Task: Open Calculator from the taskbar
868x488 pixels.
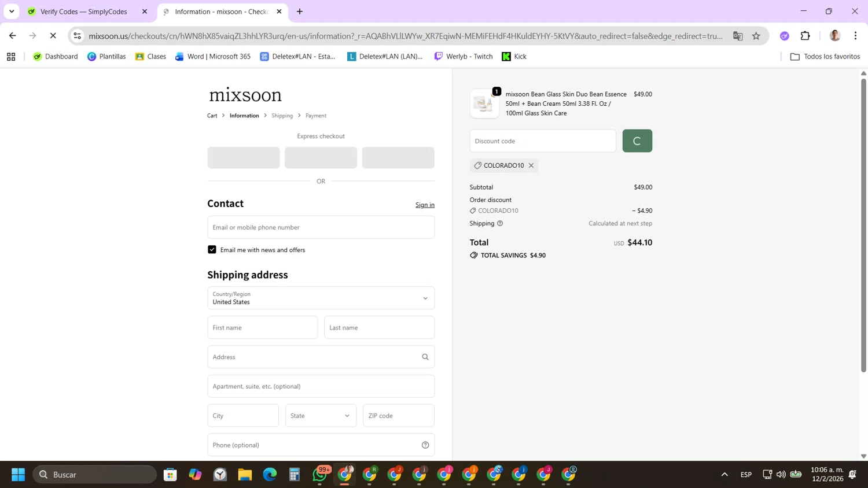Action: pos(295,475)
